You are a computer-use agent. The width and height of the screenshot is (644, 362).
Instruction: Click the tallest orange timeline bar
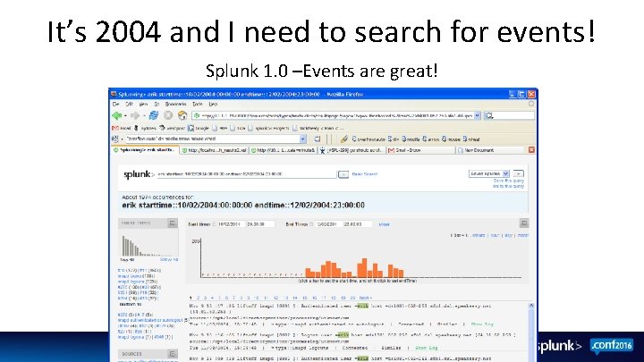click(x=364, y=268)
